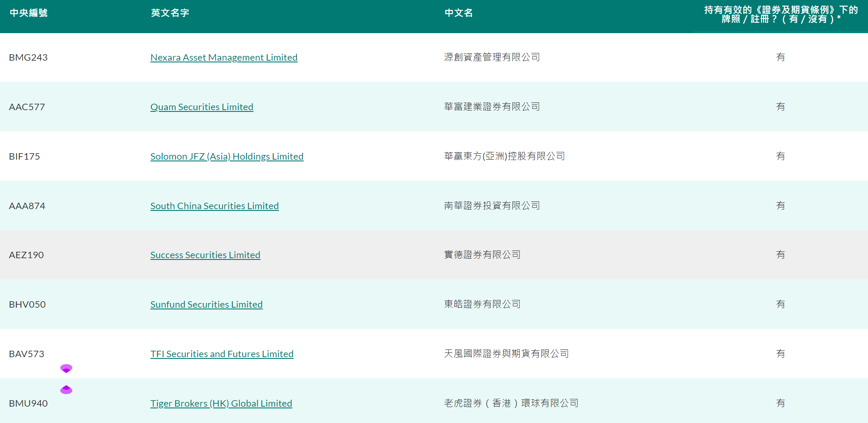Select the Chinese name 東皓證券有限公司
The image size is (868, 423).
482,304
